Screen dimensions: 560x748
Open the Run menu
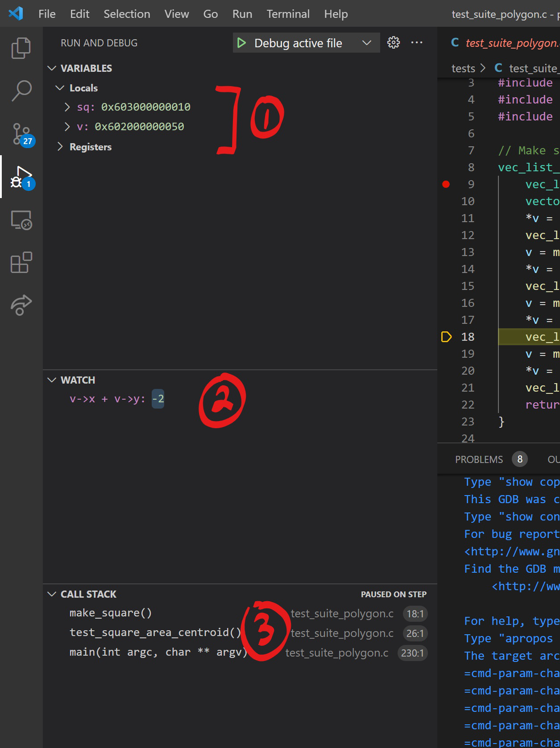[242, 14]
